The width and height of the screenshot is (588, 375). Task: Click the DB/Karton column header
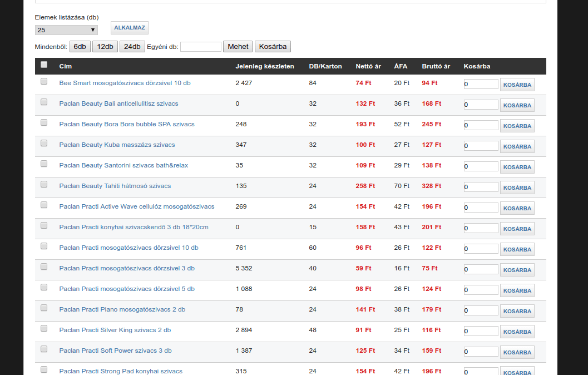[325, 66]
